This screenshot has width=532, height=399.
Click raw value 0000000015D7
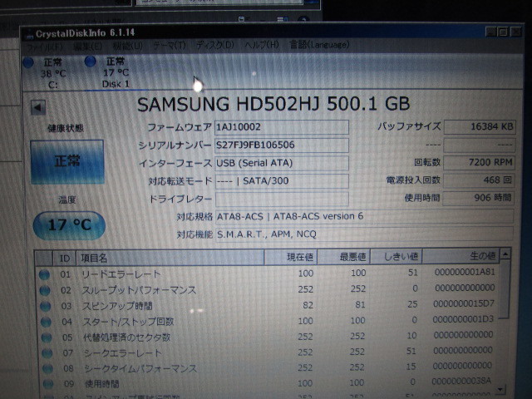[x=464, y=303]
